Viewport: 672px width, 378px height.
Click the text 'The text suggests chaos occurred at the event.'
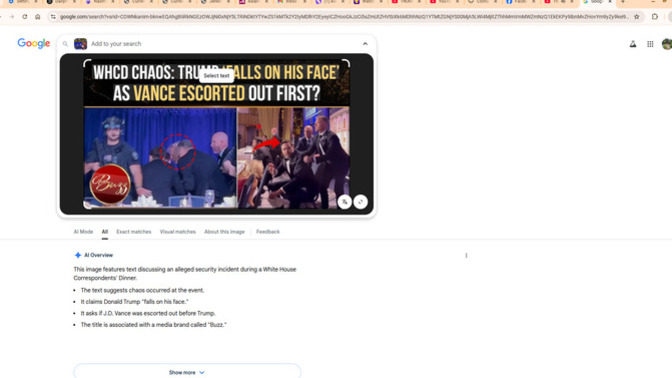[142, 290]
